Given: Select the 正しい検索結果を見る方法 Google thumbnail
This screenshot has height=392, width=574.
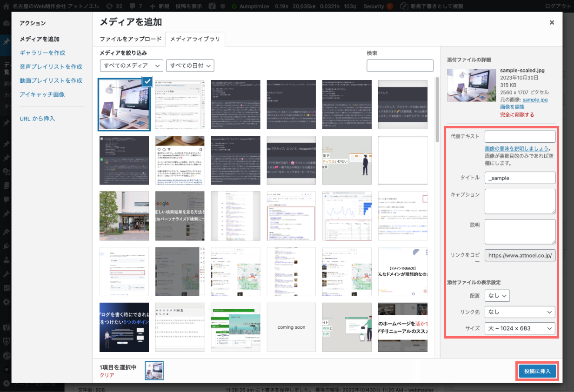Looking at the screenshot, I should point(180,216).
